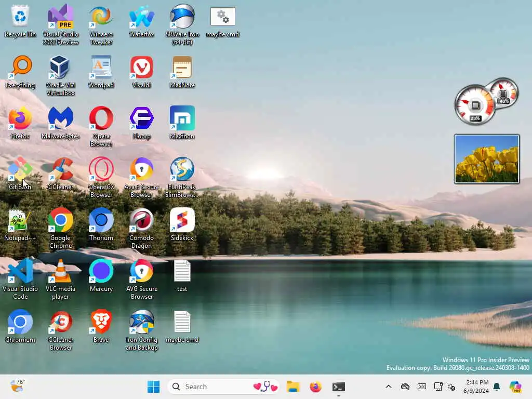The width and height of the screenshot is (532, 399).
Task: Open the weather widget showing 76°
Action: 17,386
